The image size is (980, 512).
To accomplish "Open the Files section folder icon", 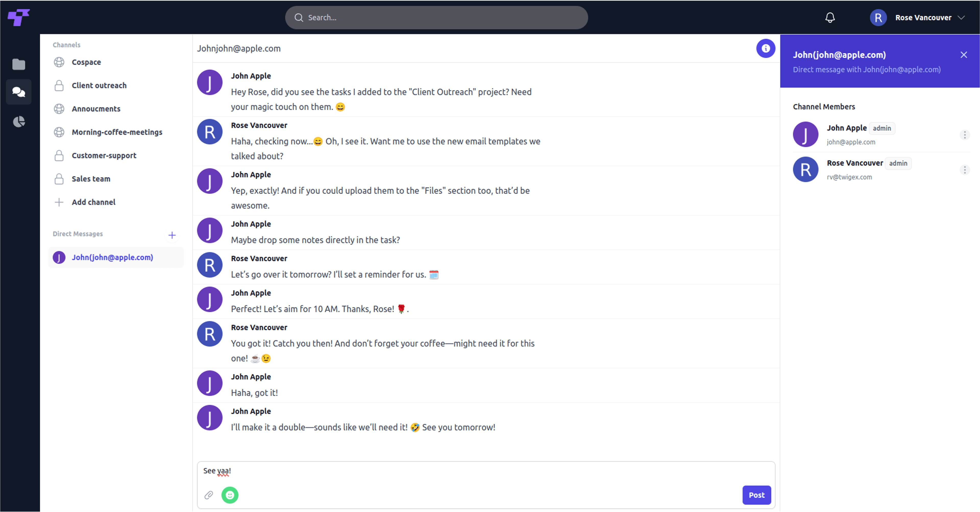I will [19, 64].
